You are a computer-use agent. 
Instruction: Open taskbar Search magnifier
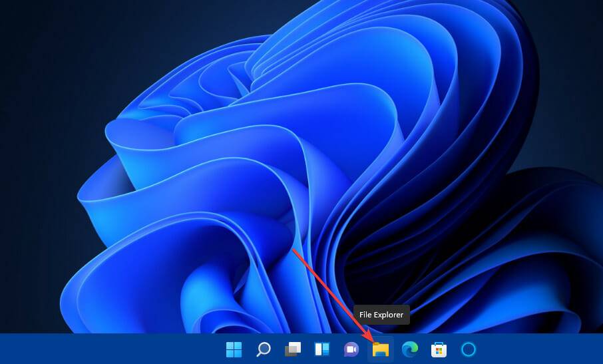tap(264, 349)
